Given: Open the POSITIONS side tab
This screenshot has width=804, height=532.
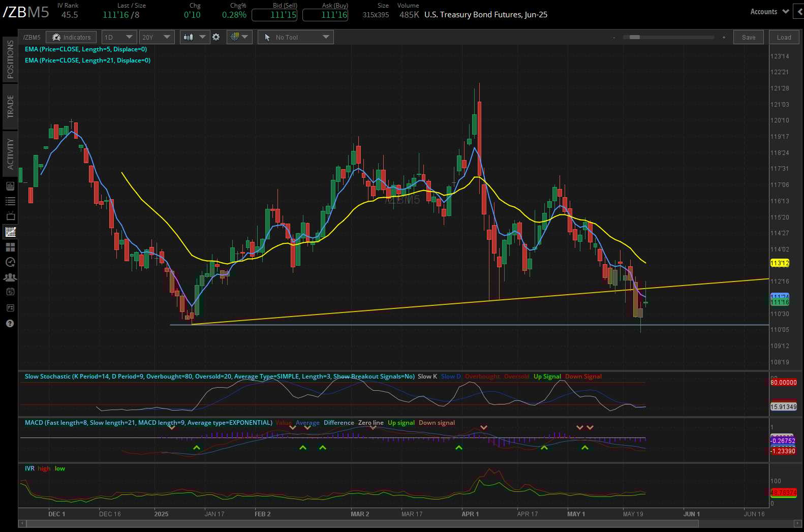Looking at the screenshot, I should click(10, 59).
